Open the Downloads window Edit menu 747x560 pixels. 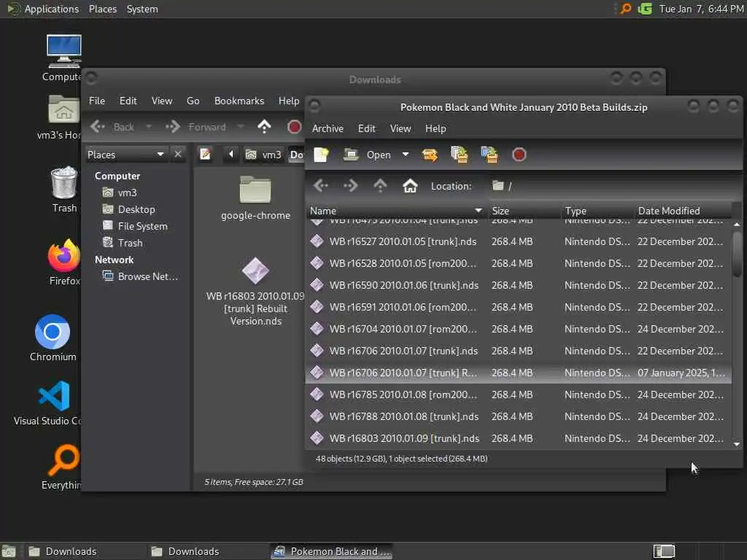pyautogui.click(x=128, y=101)
